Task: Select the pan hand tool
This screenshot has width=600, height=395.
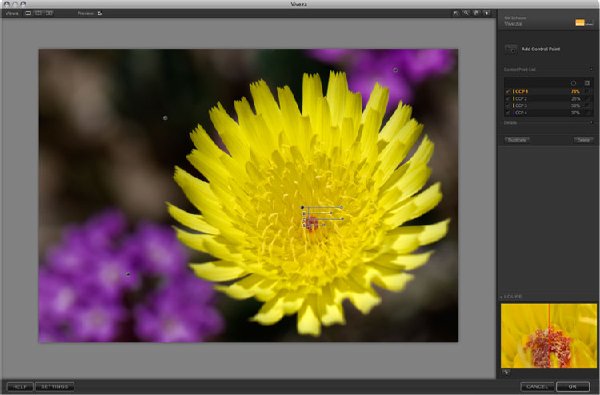Action: pyautogui.click(x=476, y=13)
